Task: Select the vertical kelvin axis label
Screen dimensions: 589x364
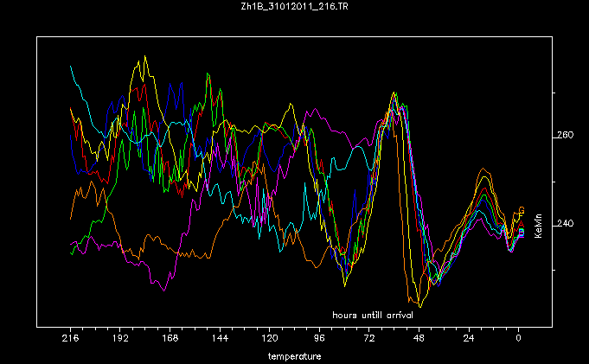Action: point(537,225)
